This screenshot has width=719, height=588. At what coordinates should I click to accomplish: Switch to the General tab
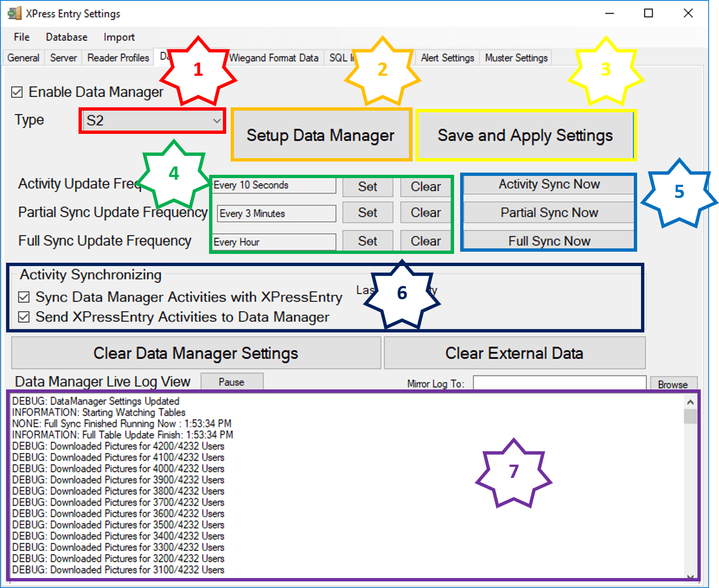pos(23,58)
